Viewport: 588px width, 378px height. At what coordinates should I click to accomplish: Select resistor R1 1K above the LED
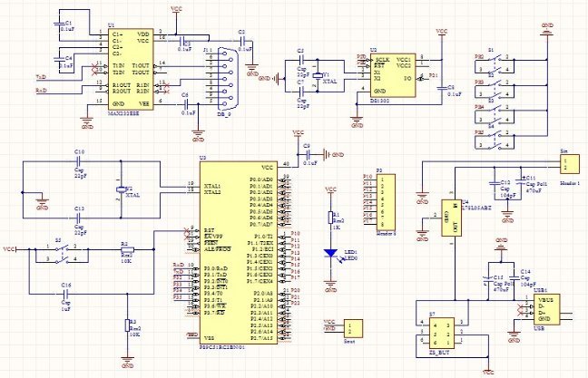pyautogui.click(x=330, y=218)
